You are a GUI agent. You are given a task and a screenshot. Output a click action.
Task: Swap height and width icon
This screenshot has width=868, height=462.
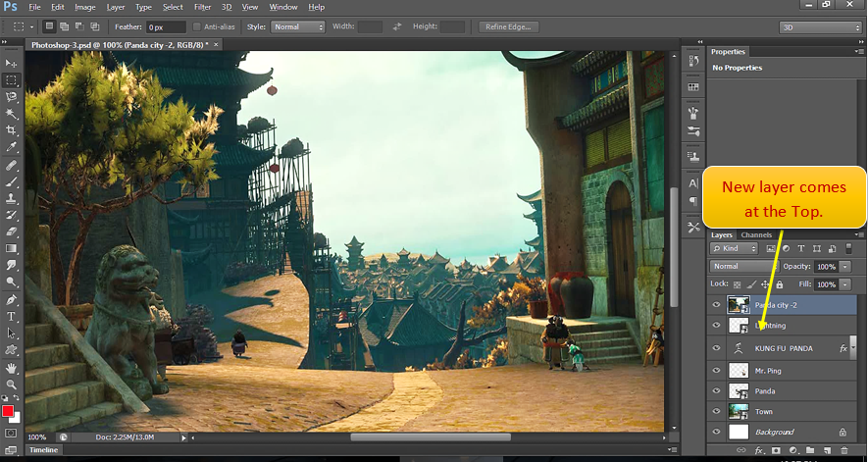[397, 26]
